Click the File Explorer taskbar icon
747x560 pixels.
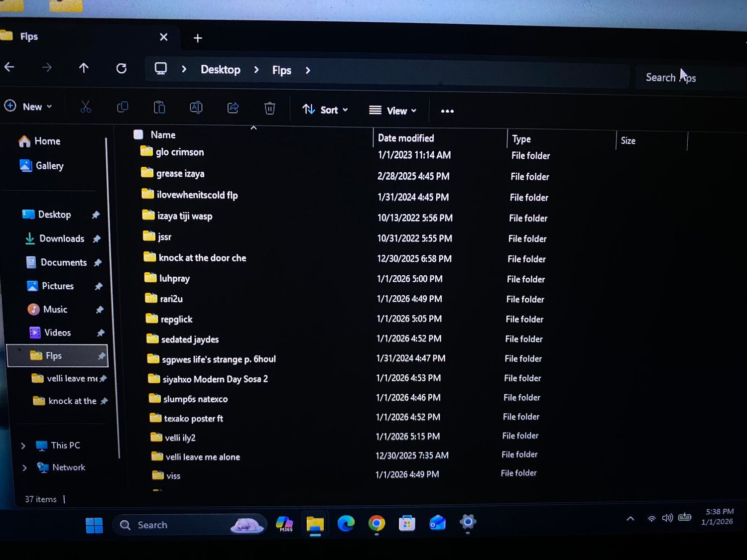coord(315,524)
